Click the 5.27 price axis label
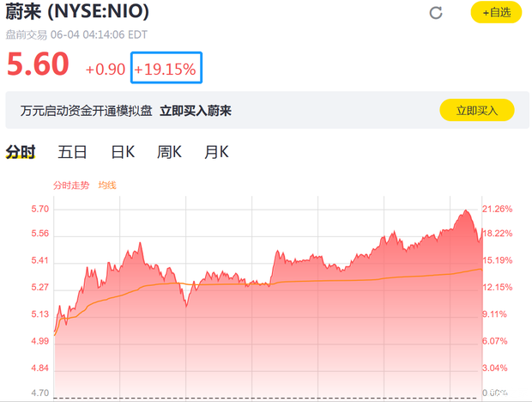This screenshot has width=532, height=402. (40, 287)
